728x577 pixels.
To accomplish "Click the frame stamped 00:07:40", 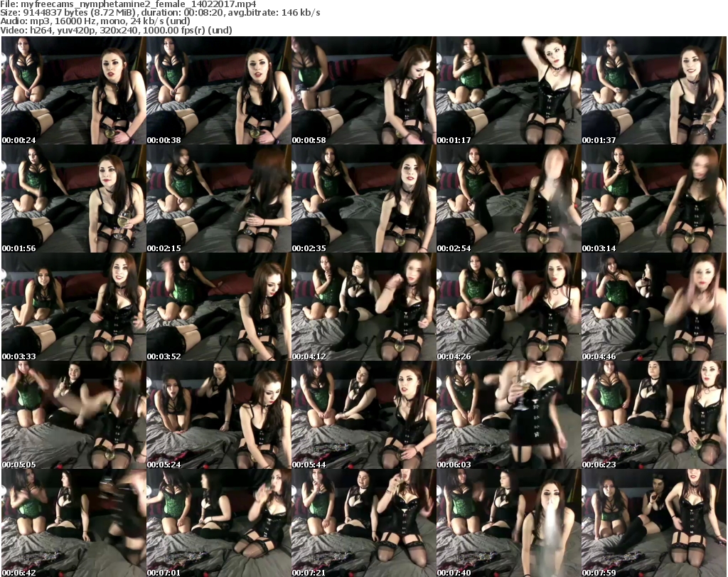I will (x=509, y=523).
